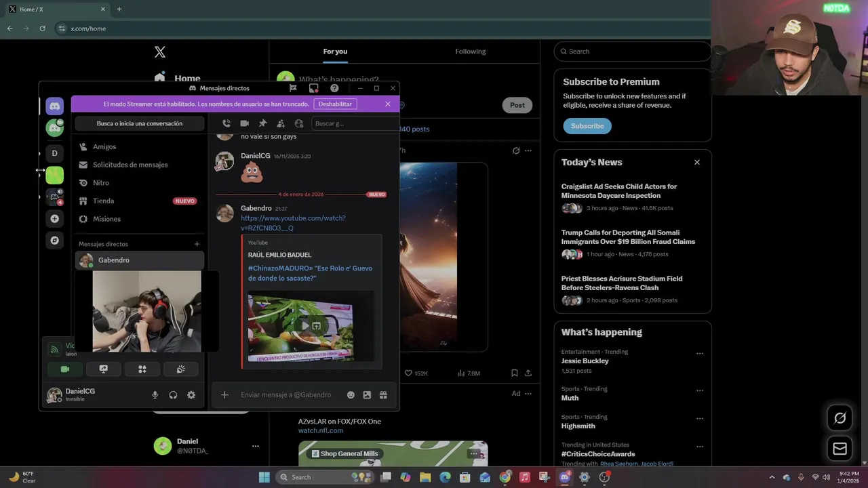Viewport: 868px width, 488px height.
Task: Click Deshabilitar to disable Streamer mode
Action: [x=335, y=104]
